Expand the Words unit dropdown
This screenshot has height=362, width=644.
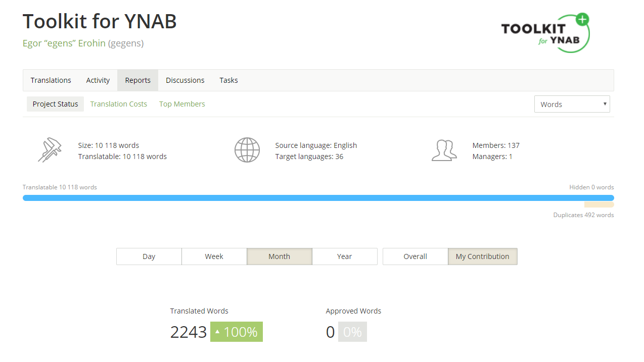coord(572,104)
